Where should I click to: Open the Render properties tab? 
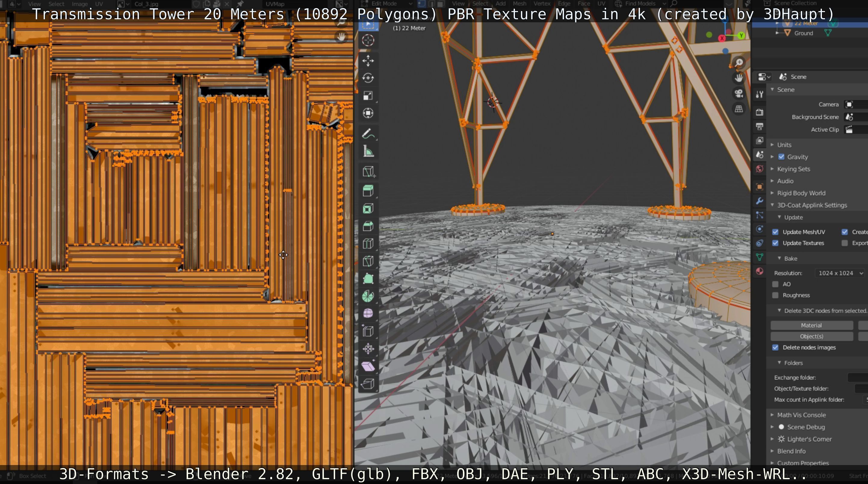[760, 112]
